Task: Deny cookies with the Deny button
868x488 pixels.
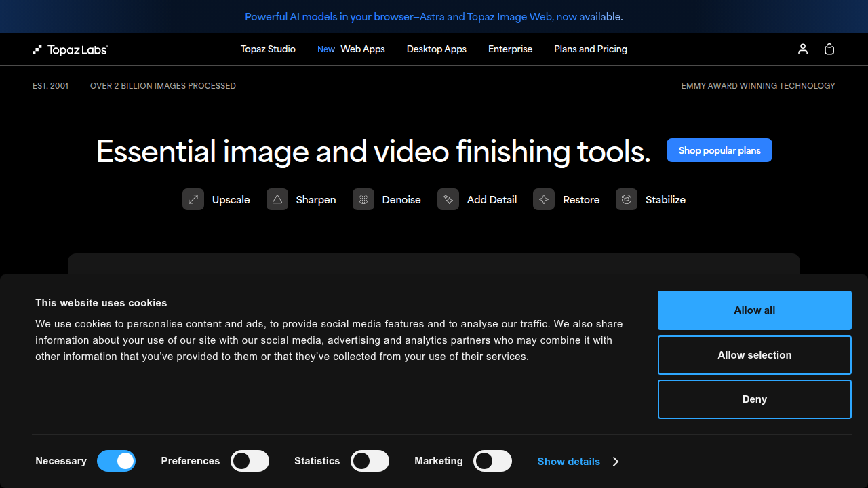Action: [x=755, y=399]
